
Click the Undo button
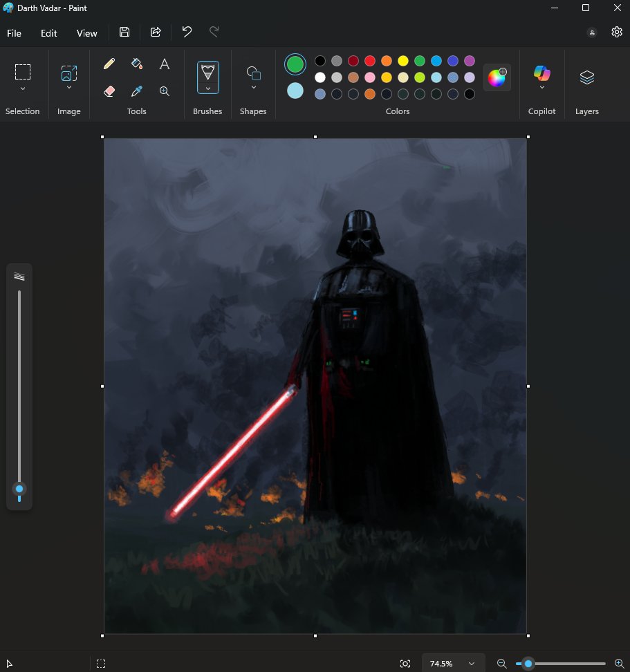pyautogui.click(x=186, y=32)
